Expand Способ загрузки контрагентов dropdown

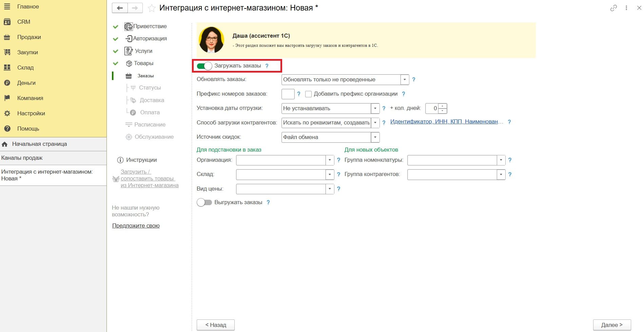(375, 123)
